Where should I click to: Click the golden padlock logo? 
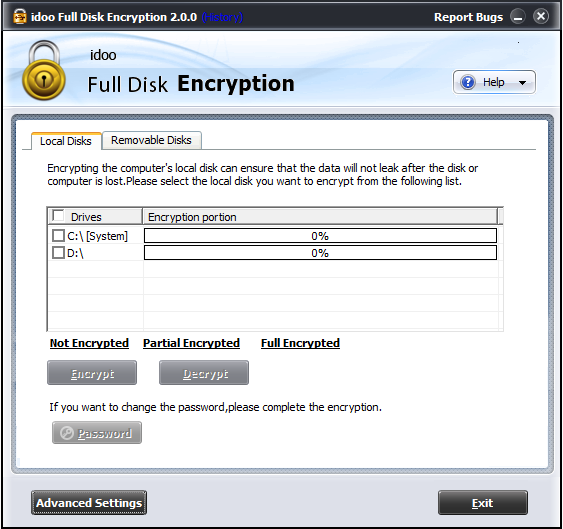(44, 70)
